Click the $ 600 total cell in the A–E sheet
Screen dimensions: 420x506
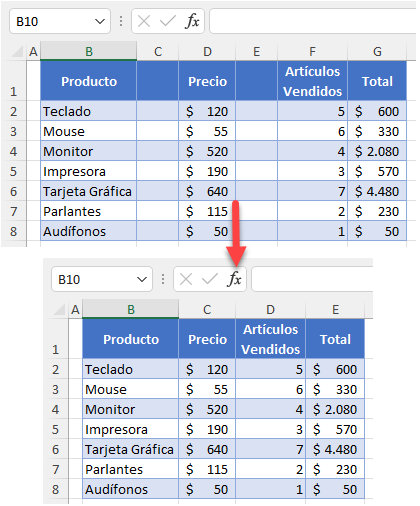pos(335,369)
